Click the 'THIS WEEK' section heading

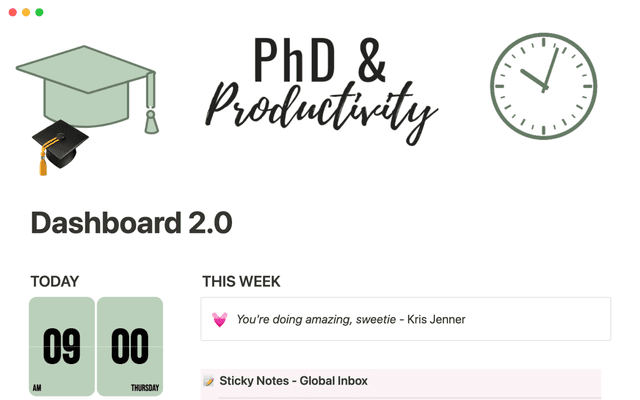[x=241, y=282]
